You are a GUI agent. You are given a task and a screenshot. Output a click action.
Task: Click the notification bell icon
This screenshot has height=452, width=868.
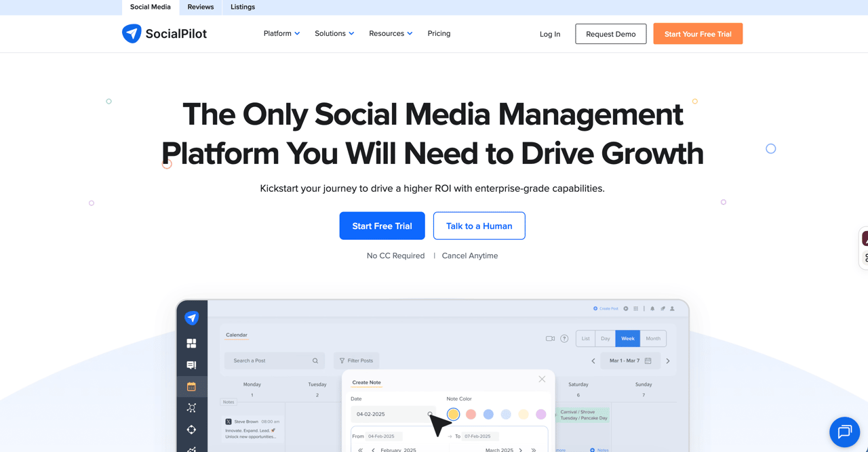click(652, 308)
